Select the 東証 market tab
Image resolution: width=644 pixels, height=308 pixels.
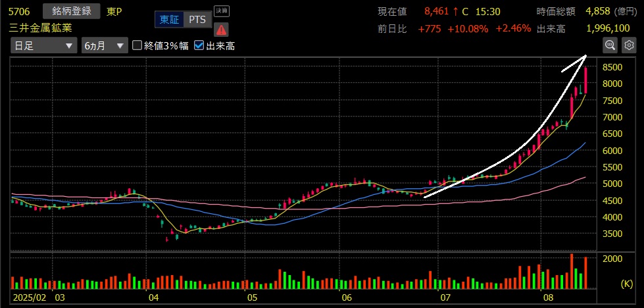click(x=168, y=19)
